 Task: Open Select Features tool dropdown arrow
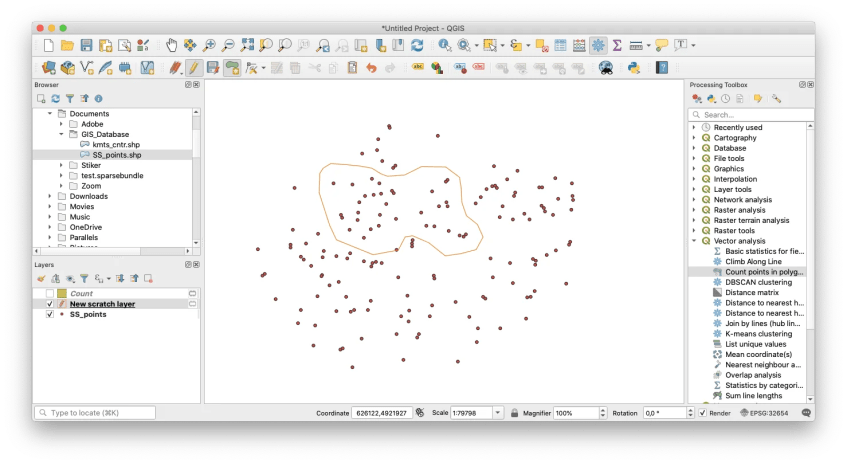pyautogui.click(x=502, y=46)
